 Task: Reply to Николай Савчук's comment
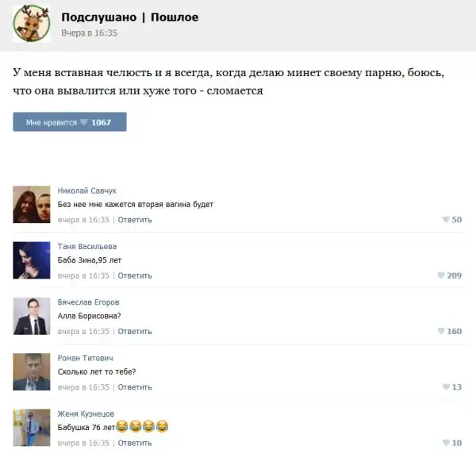135,220
